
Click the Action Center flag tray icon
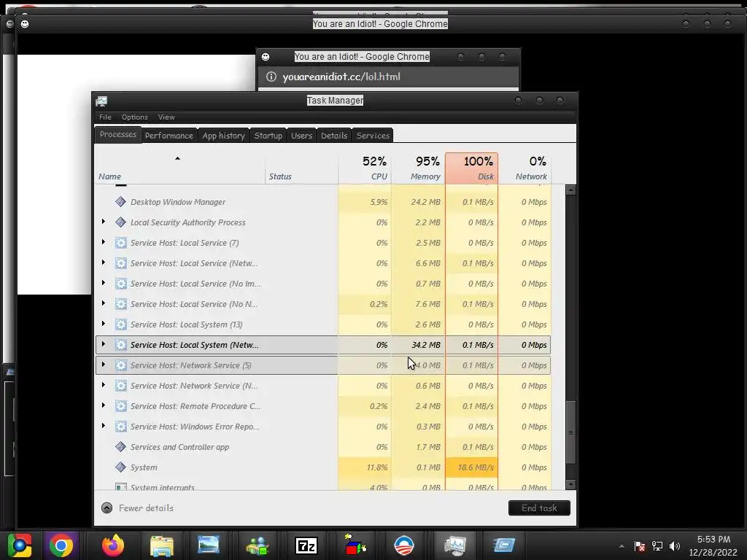640,546
